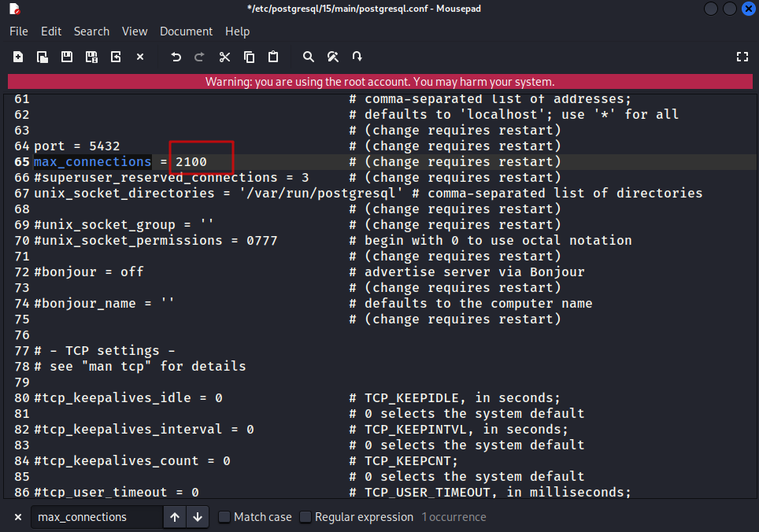Viewport: 759px width, 532px height.
Task: Reload the file with the revert icon
Action: coord(116,57)
